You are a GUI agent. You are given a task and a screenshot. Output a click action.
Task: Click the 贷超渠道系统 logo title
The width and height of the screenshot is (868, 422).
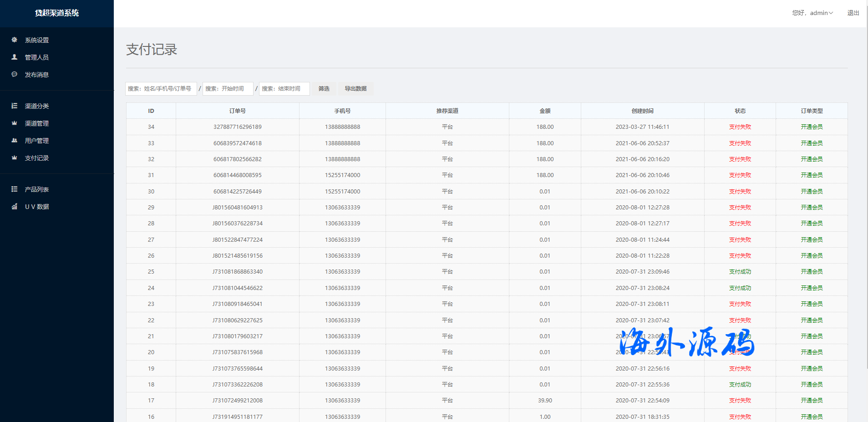[57, 13]
